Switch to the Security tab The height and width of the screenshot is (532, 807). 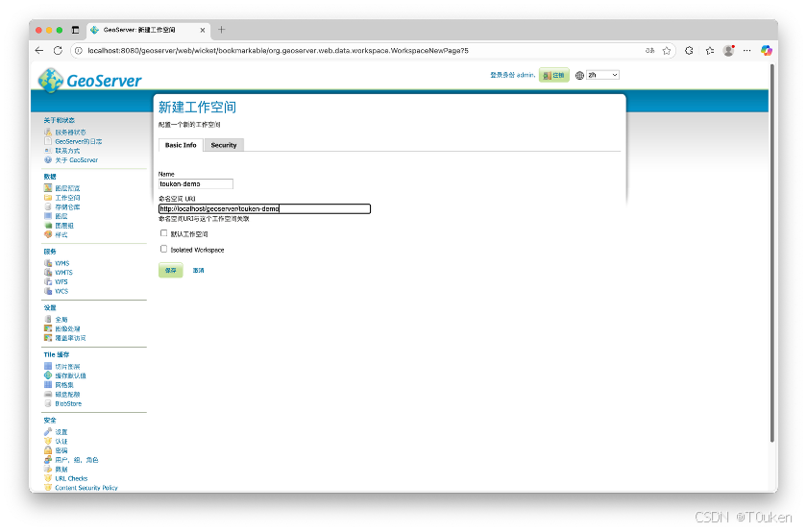[223, 145]
